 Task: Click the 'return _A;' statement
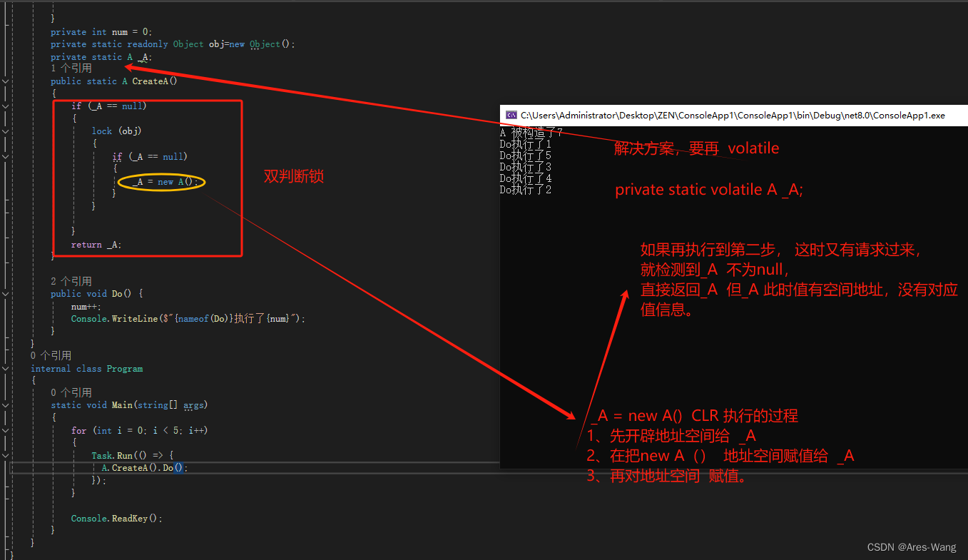tap(96, 245)
